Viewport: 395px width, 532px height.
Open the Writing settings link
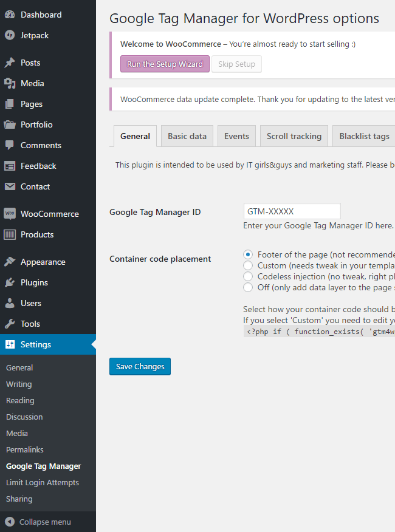coord(19,384)
